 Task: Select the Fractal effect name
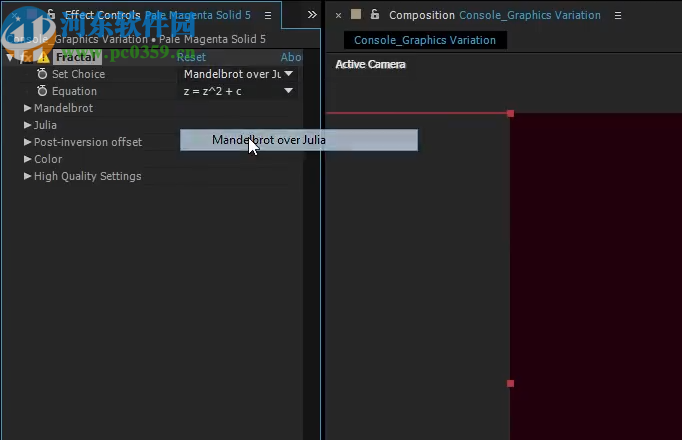[x=77, y=57]
